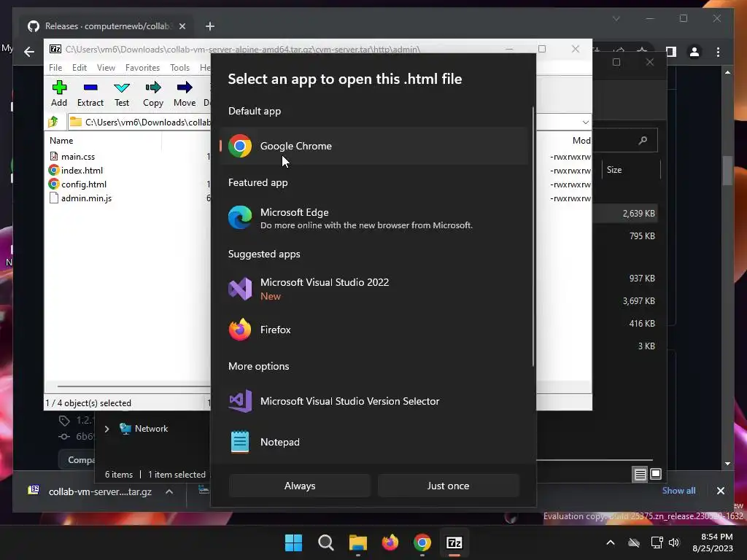The image size is (747, 560).
Task: Select index.html in the 7-Zip file list
Action: point(82,170)
